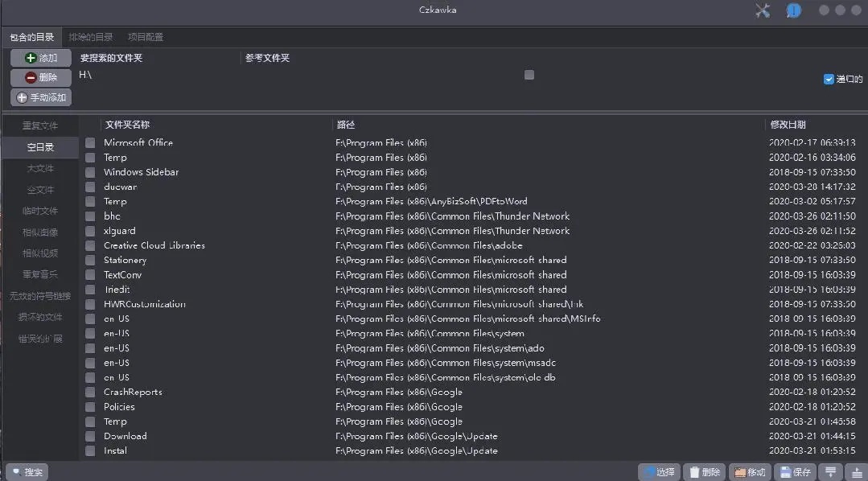Image resolution: width=868 pixels, height=481 pixels.
Task: Click the blue info icon in title bar
Action: coord(793,10)
